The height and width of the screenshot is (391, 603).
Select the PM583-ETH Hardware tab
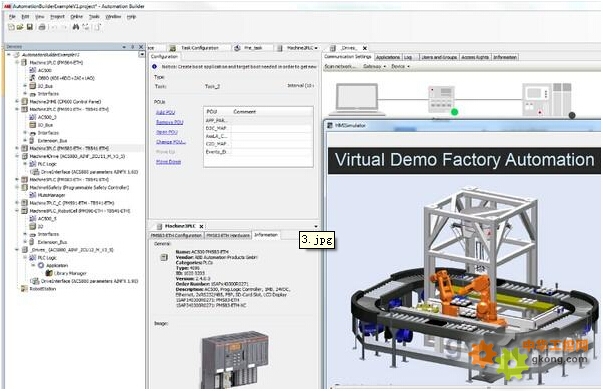coord(228,235)
